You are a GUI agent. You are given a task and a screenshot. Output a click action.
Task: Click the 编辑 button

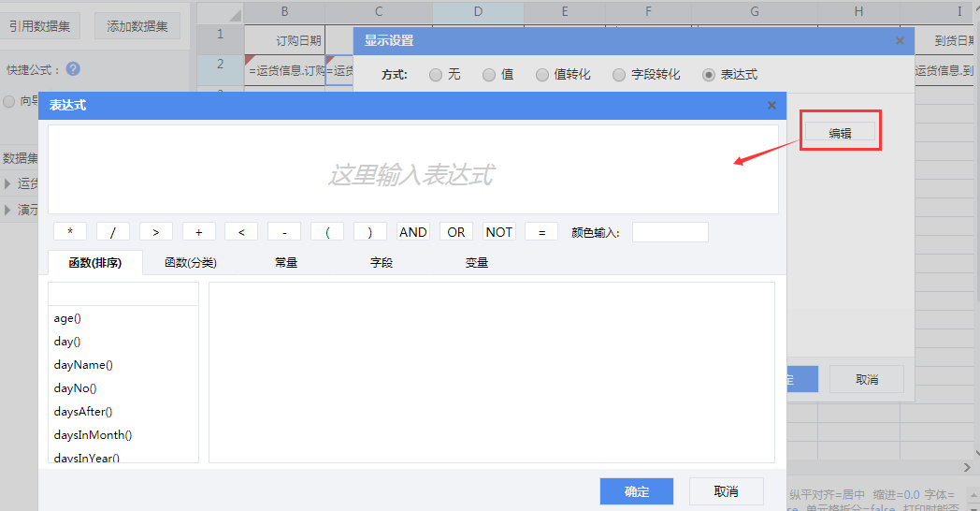[x=840, y=134]
